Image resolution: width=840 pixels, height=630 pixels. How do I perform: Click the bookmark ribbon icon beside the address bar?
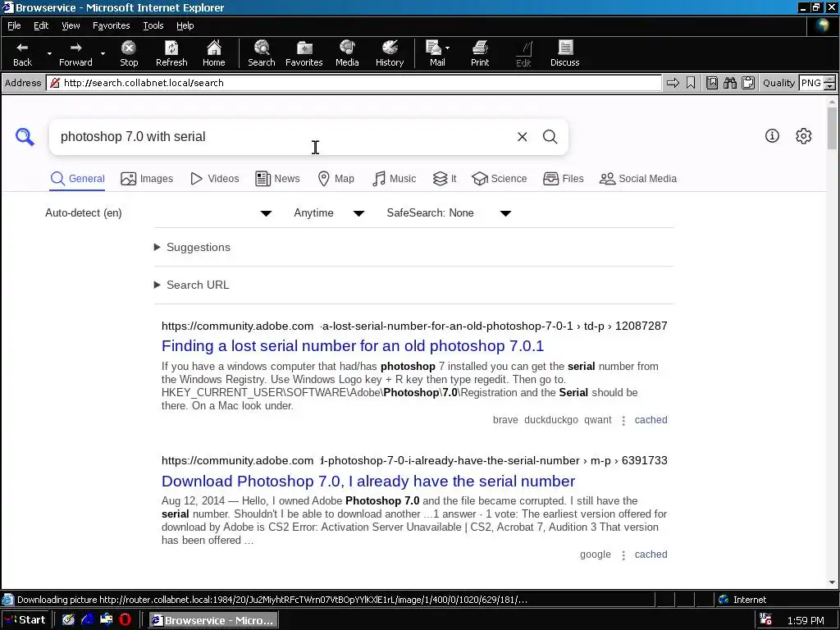tap(691, 83)
